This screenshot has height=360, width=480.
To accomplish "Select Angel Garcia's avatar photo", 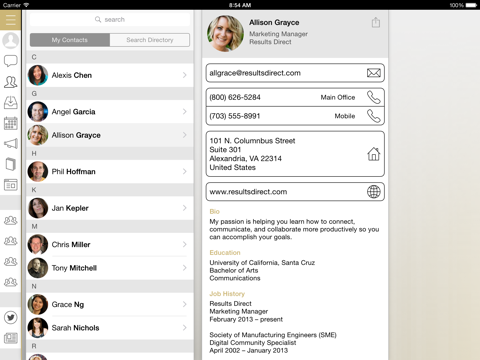I will pos(38,112).
